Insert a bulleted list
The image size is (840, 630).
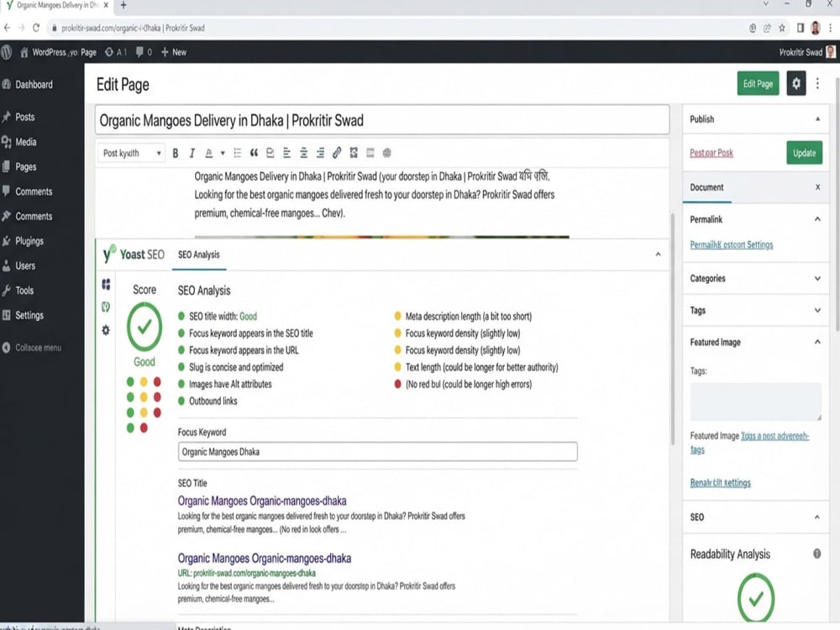238,153
